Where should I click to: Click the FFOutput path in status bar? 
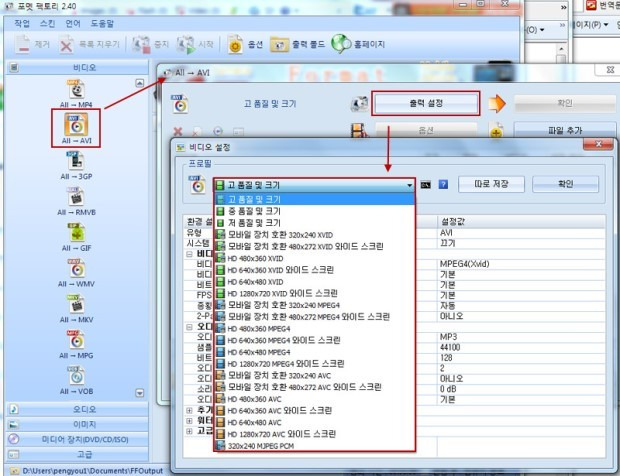pyautogui.click(x=93, y=471)
